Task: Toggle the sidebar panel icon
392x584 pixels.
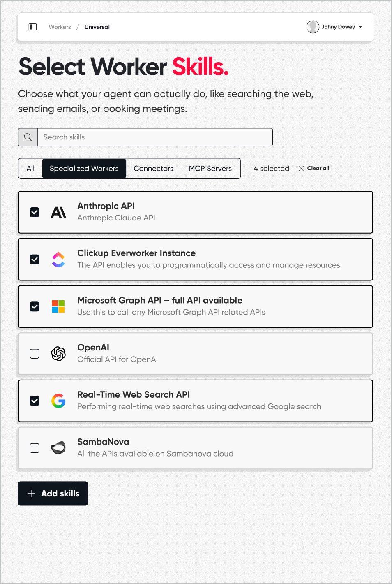Action: (x=33, y=27)
